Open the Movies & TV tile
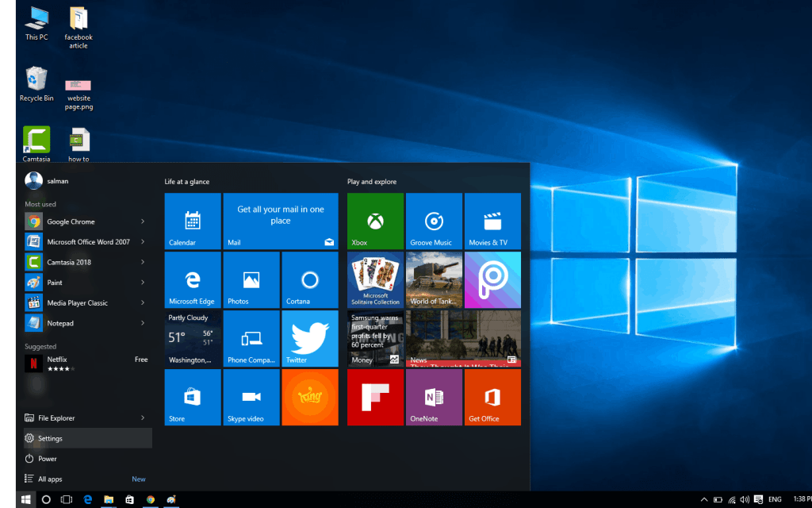 click(x=492, y=221)
